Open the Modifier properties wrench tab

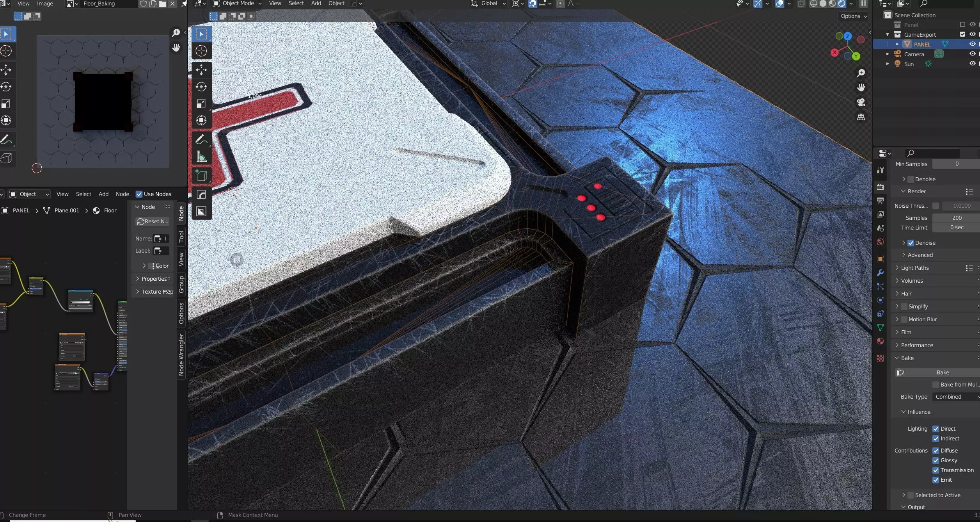point(880,273)
